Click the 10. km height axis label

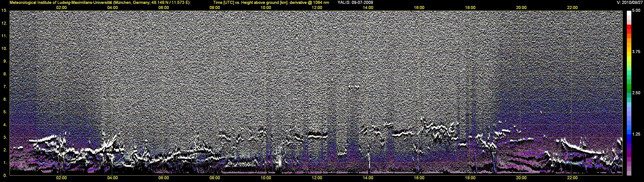pyautogui.click(x=4, y=48)
